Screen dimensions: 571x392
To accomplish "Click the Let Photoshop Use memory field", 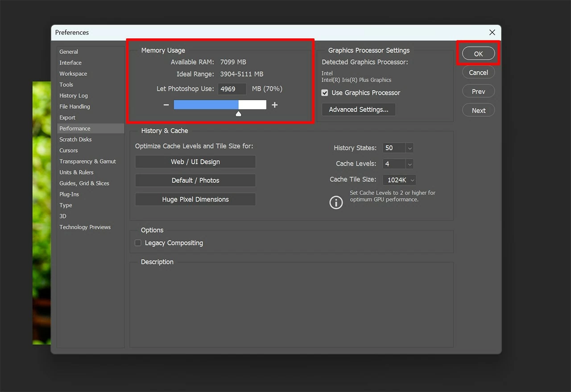I will point(232,89).
